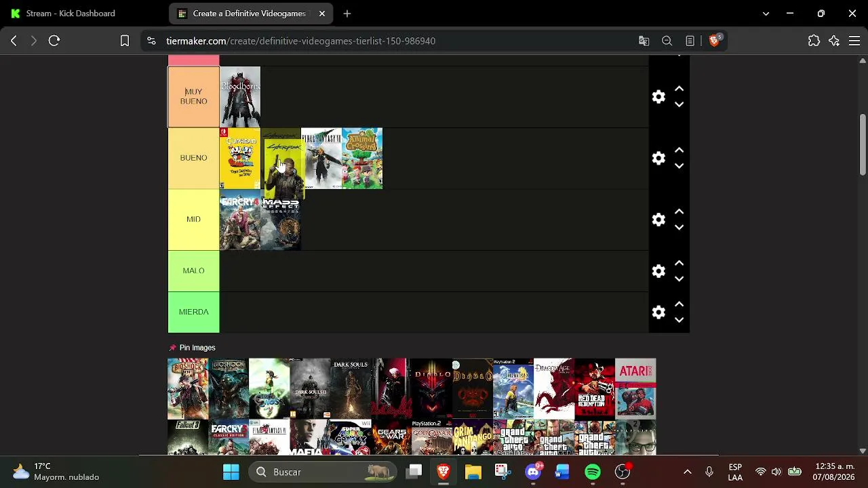Image resolution: width=868 pixels, height=488 pixels.
Task: Select the Devil May Cry cover
Action: point(391,389)
